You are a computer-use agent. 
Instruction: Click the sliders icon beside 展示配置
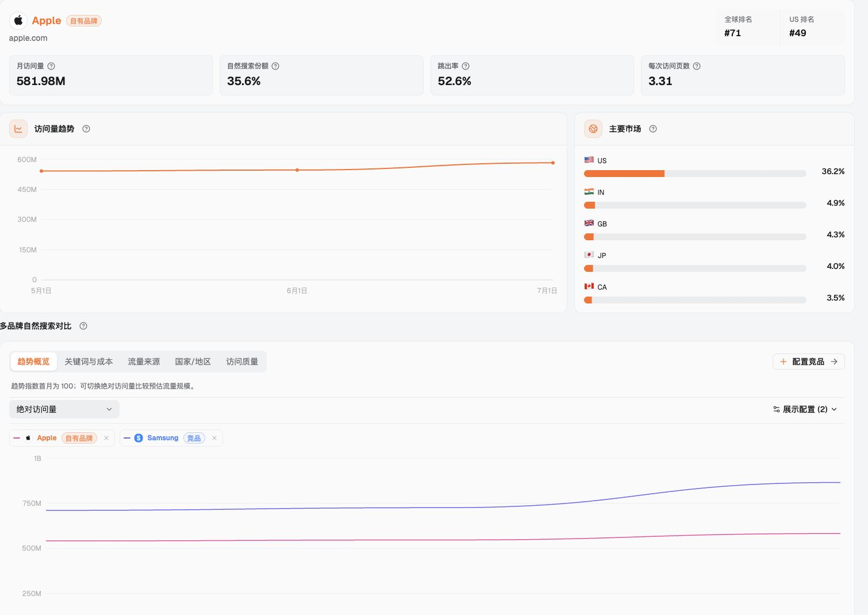[777, 409]
